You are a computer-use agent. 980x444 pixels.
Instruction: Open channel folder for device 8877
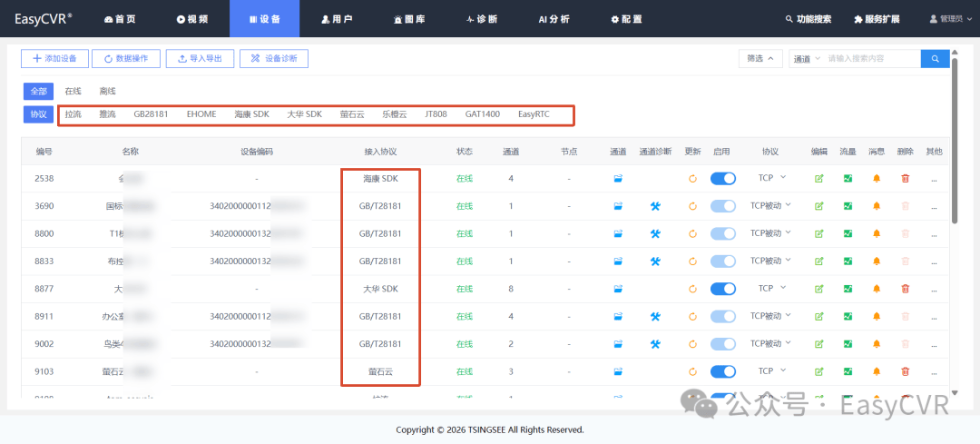tap(618, 289)
